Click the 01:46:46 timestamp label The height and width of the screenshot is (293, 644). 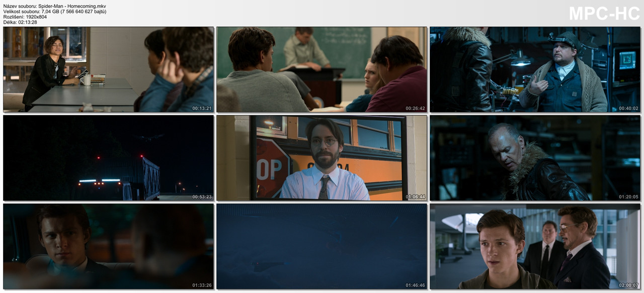(x=416, y=285)
